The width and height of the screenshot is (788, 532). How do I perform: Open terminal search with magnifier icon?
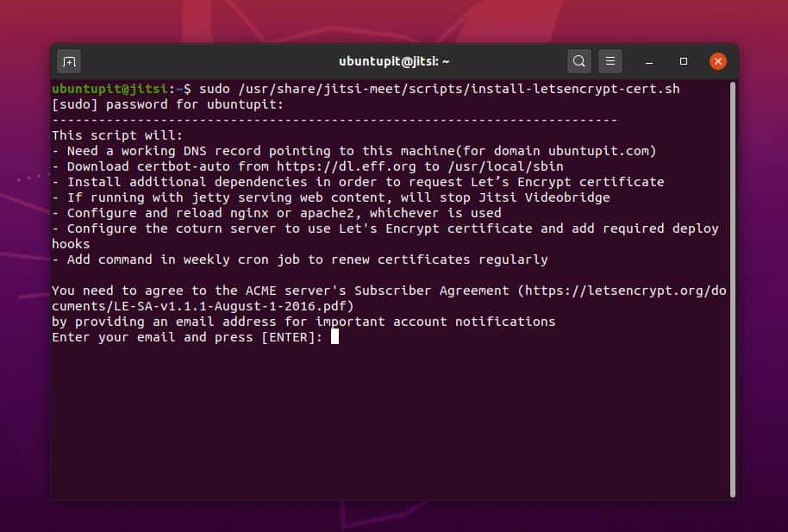coord(579,61)
